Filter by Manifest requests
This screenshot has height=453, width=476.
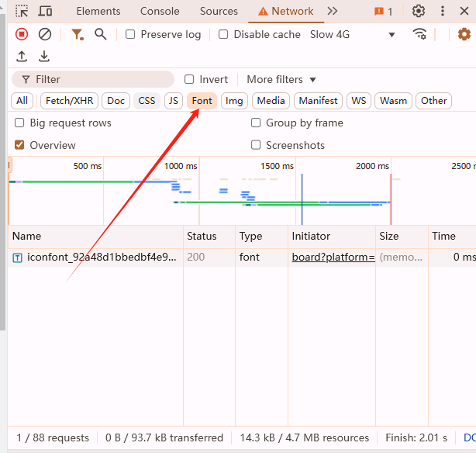pyautogui.click(x=318, y=101)
